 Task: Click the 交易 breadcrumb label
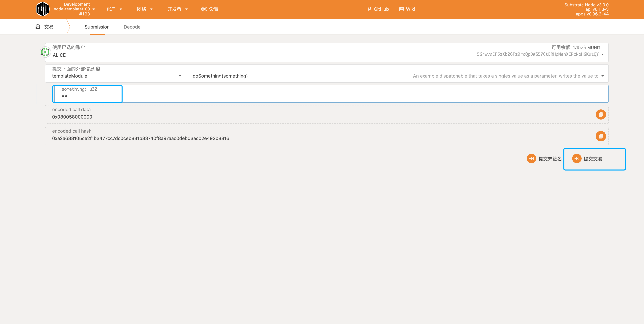pyautogui.click(x=49, y=27)
